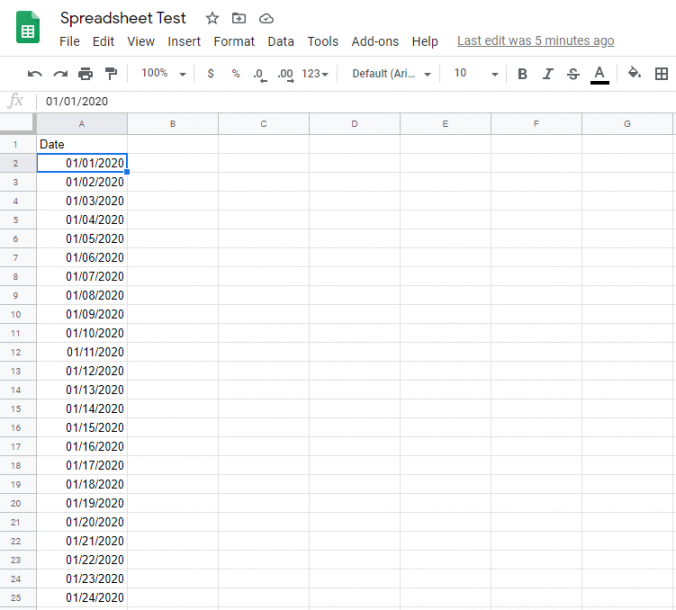Select column A header
This screenshot has width=676, height=610.
point(82,124)
